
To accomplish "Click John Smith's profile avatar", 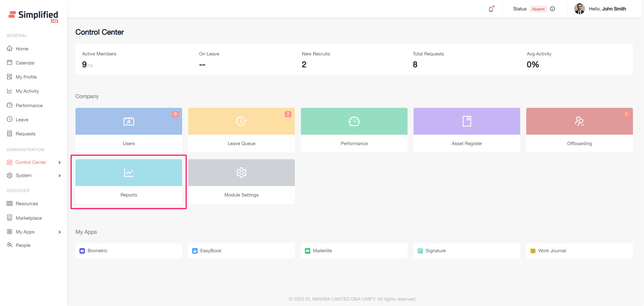I will coord(579,9).
